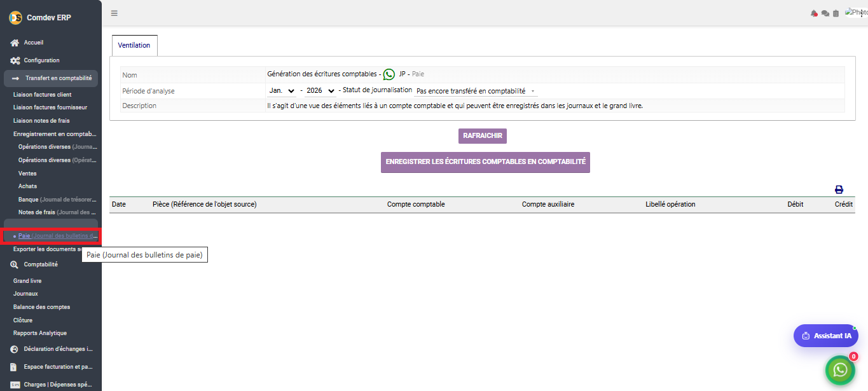Open the Statut de journalisation dropdown

[x=476, y=91]
